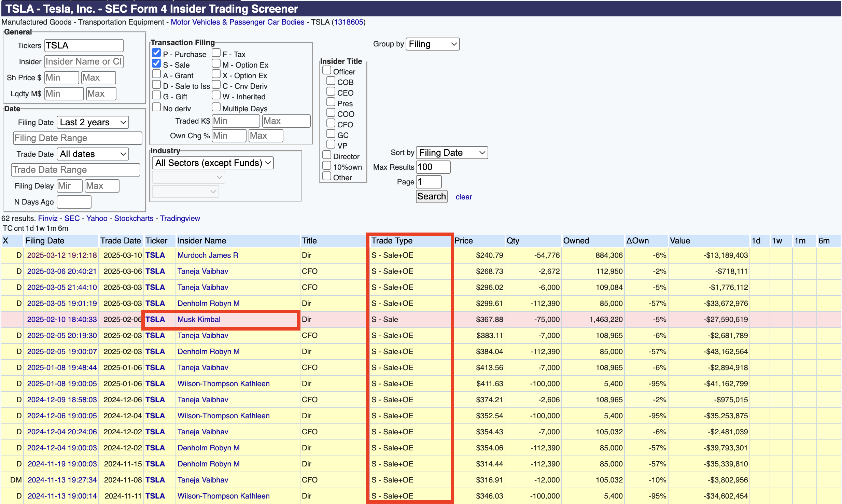Uncheck the P - Purchase checkbox

(x=156, y=53)
